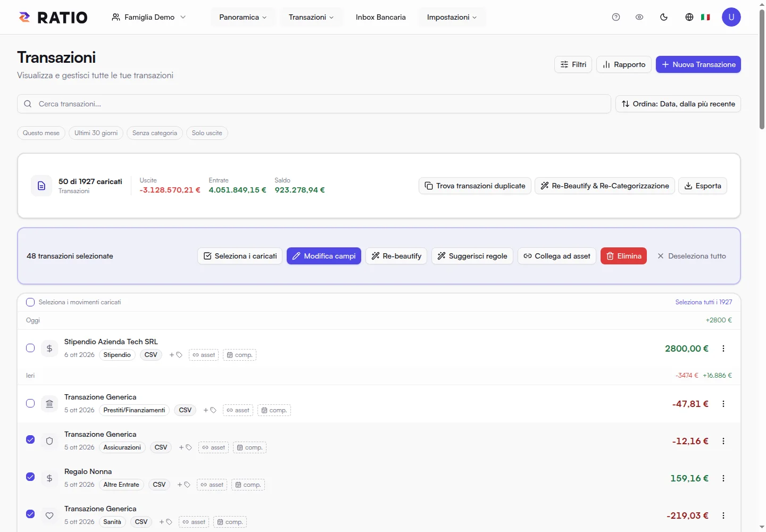Link asset to Stipendio Azienda Tech SRL
766x532 pixels.
204,355
